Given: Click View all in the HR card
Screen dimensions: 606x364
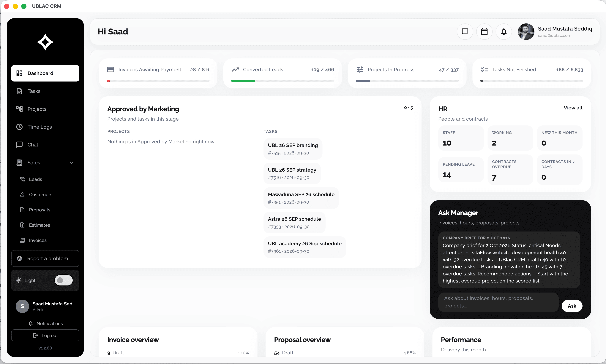Looking at the screenshot, I should 573,108.
